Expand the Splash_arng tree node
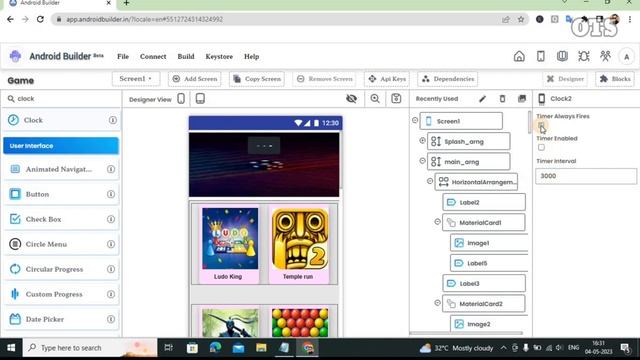Image resolution: width=640 pixels, height=360 pixels. coord(422,140)
